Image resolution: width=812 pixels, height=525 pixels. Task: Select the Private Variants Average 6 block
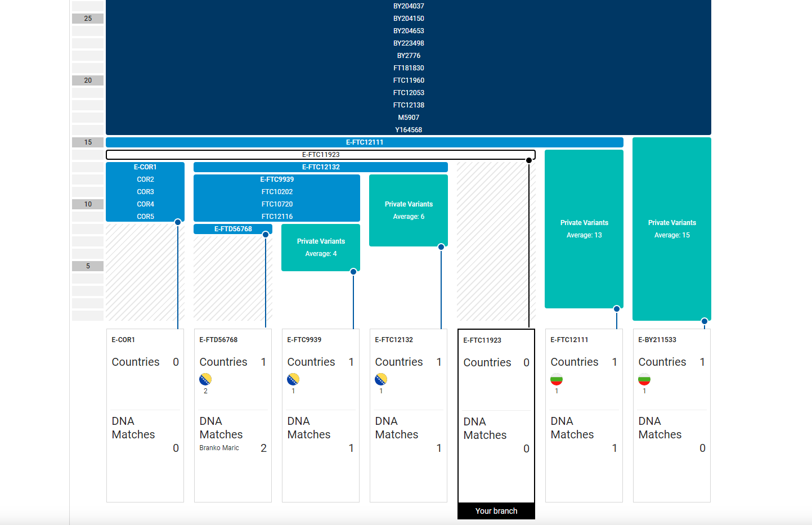(x=409, y=210)
